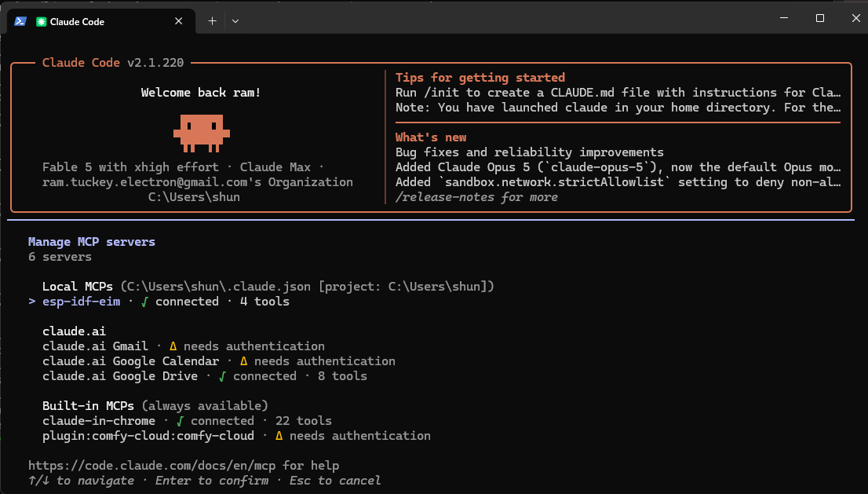Click the 'Local MCPs' section label
Image resolution: width=868 pixels, height=494 pixels.
click(78, 287)
